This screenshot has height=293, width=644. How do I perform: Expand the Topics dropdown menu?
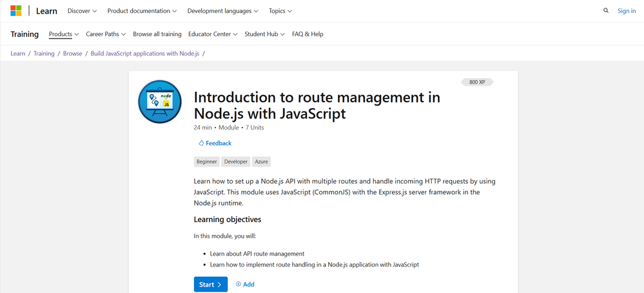[280, 11]
